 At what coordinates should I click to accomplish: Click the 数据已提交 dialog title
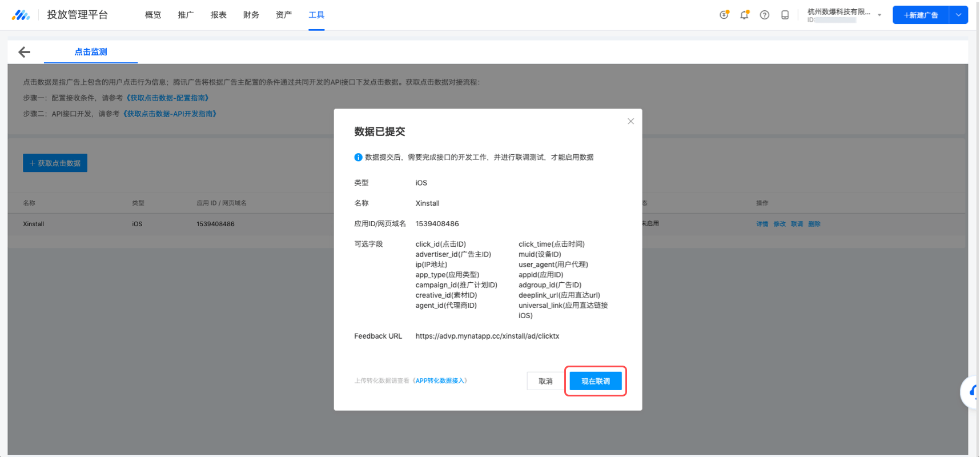tap(379, 131)
